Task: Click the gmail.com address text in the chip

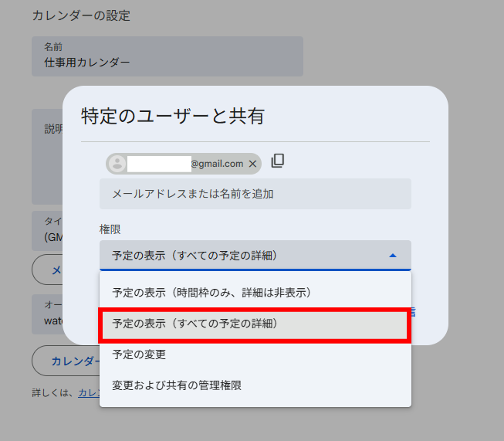Action: 217,164
